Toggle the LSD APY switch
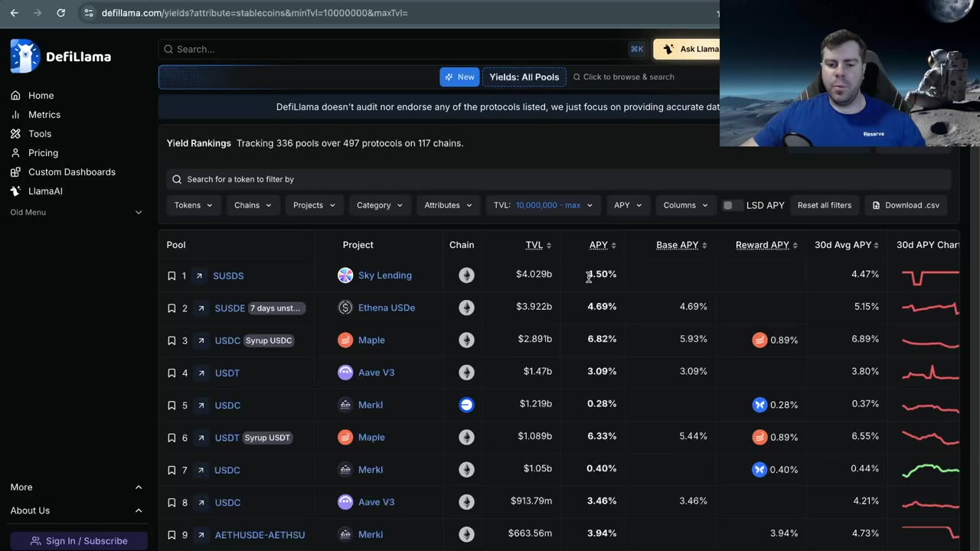Viewport: 980px width, 551px height. click(x=732, y=205)
